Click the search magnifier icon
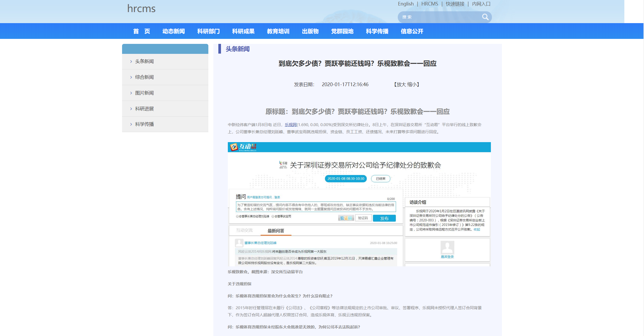Image resolution: width=644 pixels, height=336 pixels. (485, 17)
